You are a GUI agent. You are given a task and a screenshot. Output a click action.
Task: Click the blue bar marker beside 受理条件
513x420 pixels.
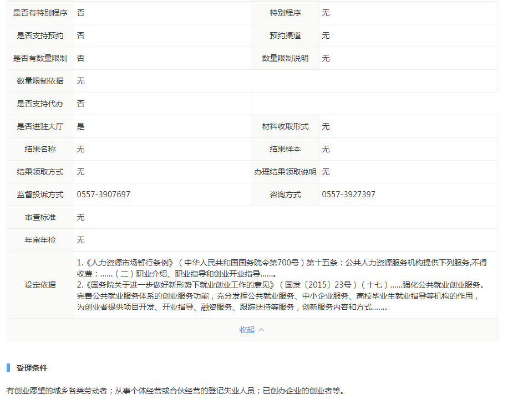tap(8, 368)
